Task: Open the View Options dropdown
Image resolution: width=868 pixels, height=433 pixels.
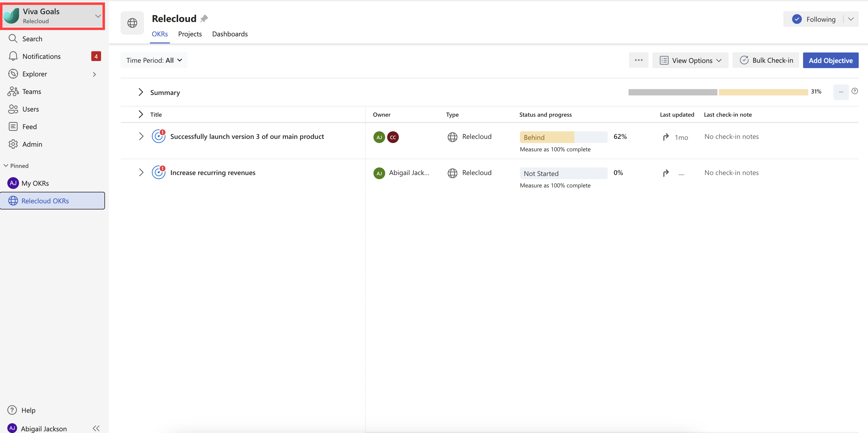Action: pyautogui.click(x=691, y=60)
